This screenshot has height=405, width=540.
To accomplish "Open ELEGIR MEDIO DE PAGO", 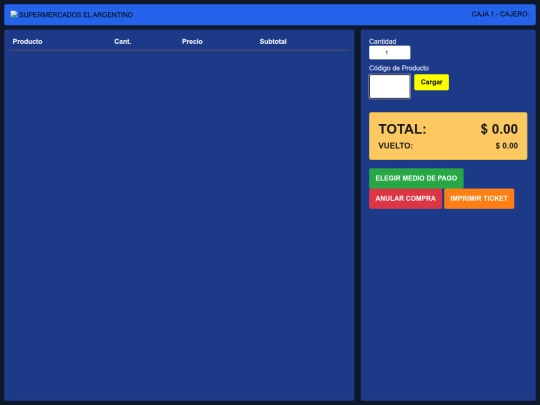I will (x=416, y=178).
